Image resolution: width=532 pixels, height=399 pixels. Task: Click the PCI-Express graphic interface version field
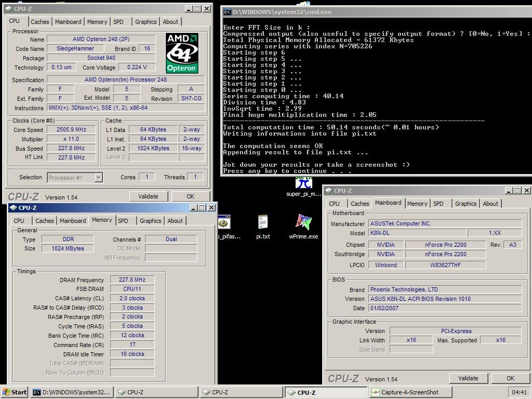pos(456,331)
